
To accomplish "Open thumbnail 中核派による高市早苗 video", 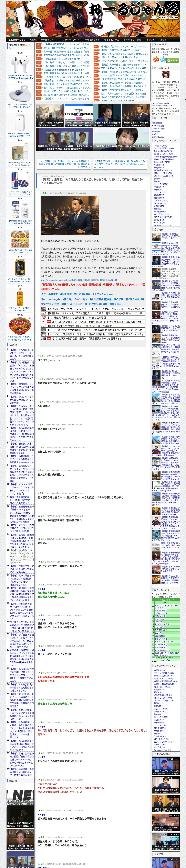I will [x=50, y=116].
